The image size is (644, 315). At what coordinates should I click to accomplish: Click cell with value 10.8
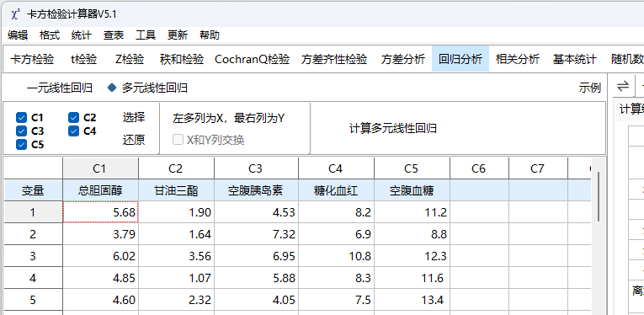coord(337,256)
